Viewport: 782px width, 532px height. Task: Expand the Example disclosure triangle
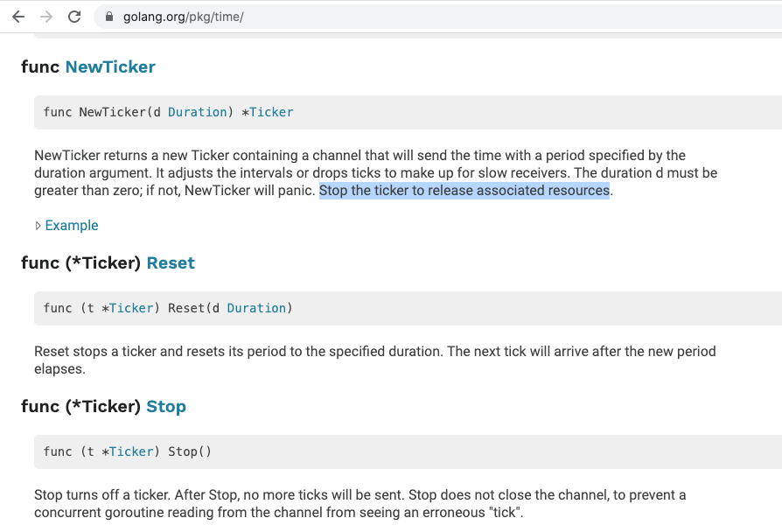click(39, 225)
